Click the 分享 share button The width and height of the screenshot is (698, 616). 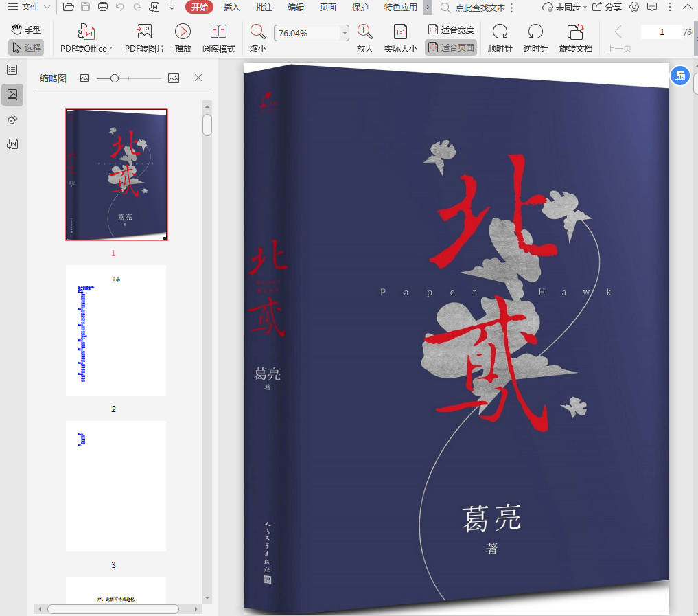click(607, 7)
